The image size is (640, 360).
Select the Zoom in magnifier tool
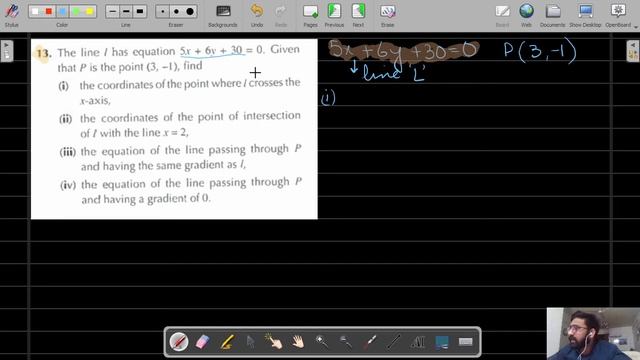322,342
